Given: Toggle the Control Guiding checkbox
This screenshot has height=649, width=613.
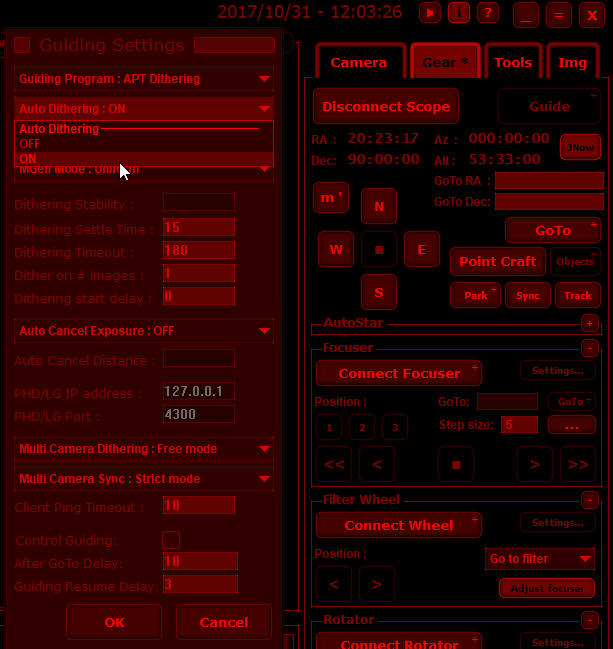Looking at the screenshot, I should tap(171, 540).
